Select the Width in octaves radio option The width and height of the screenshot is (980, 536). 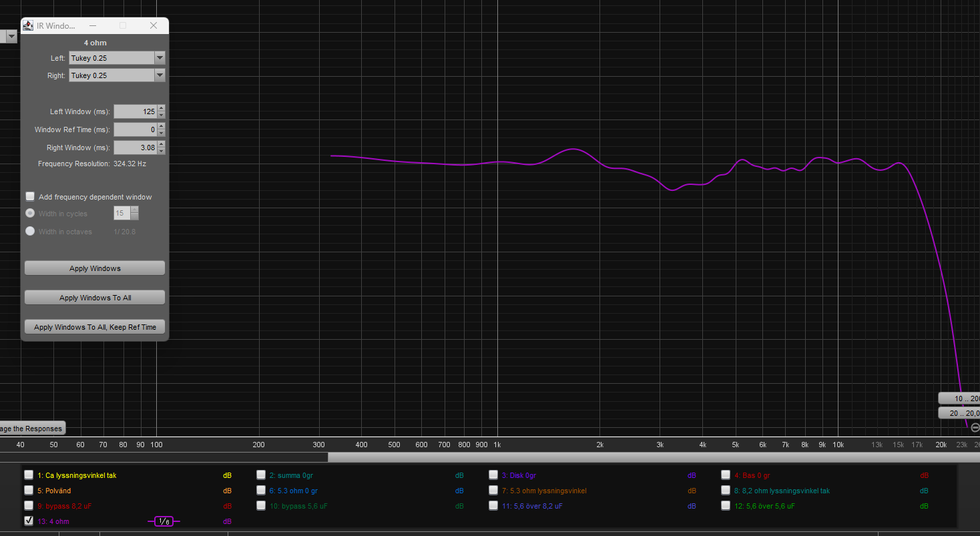(30, 231)
